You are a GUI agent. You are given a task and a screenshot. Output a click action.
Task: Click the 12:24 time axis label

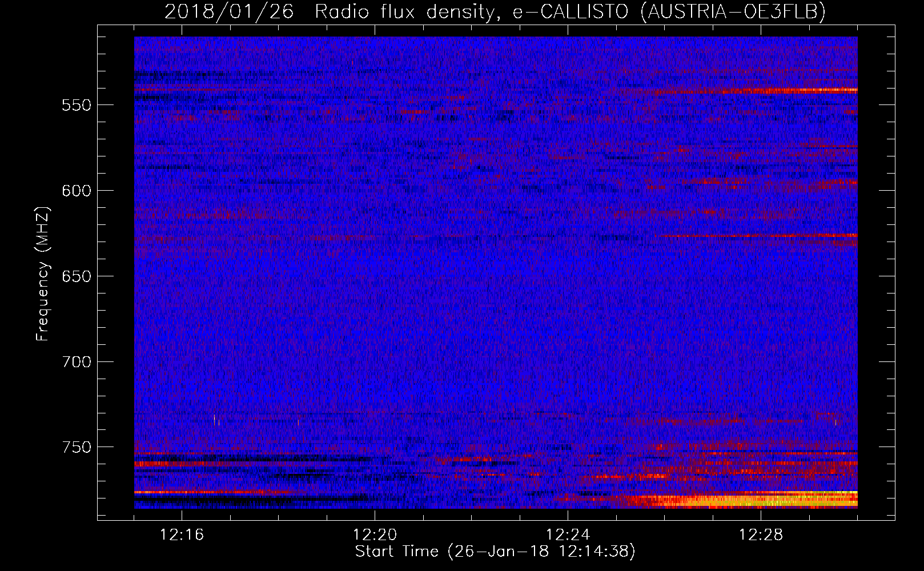(x=568, y=535)
